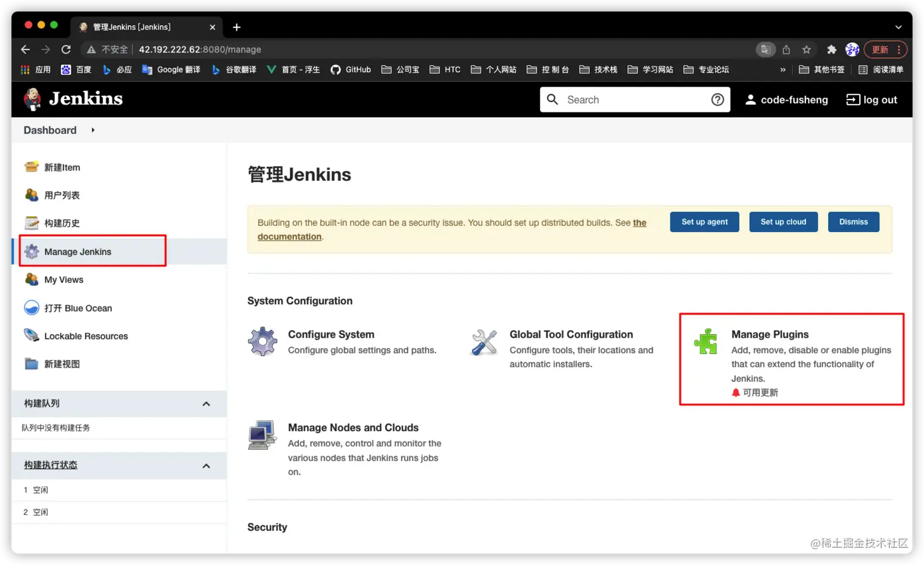Click the Manage Jenkins gear icon in sidebar
This screenshot has width=924, height=565.
tap(32, 251)
